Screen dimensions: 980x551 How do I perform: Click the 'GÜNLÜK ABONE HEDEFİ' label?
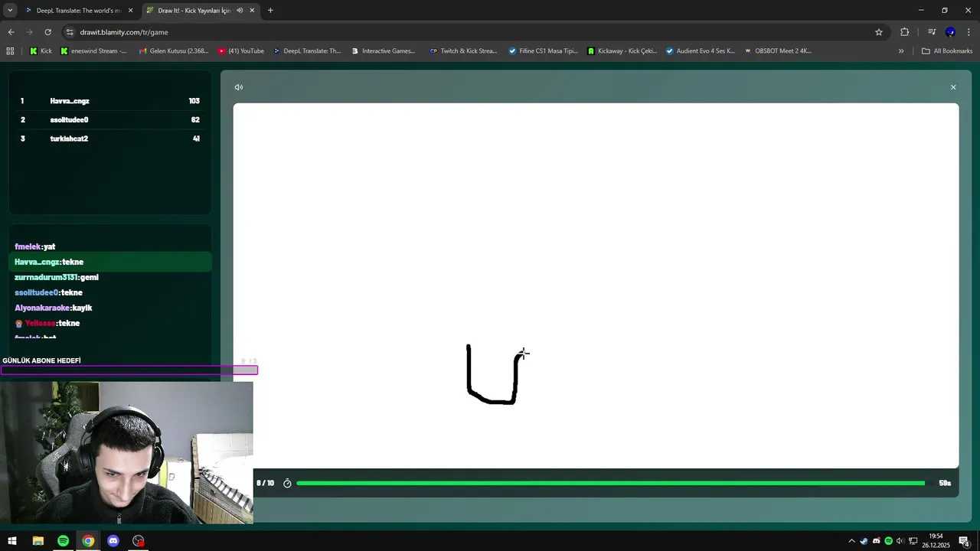(41, 360)
